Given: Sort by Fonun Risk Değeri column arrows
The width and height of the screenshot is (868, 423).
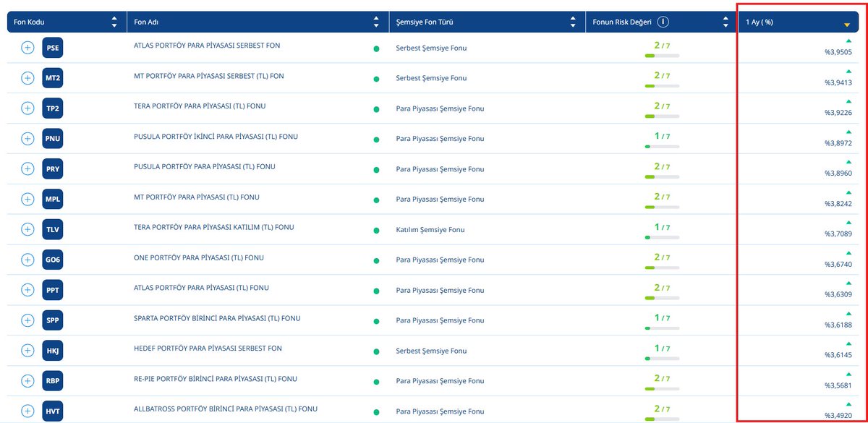Looking at the screenshot, I should 726,22.
